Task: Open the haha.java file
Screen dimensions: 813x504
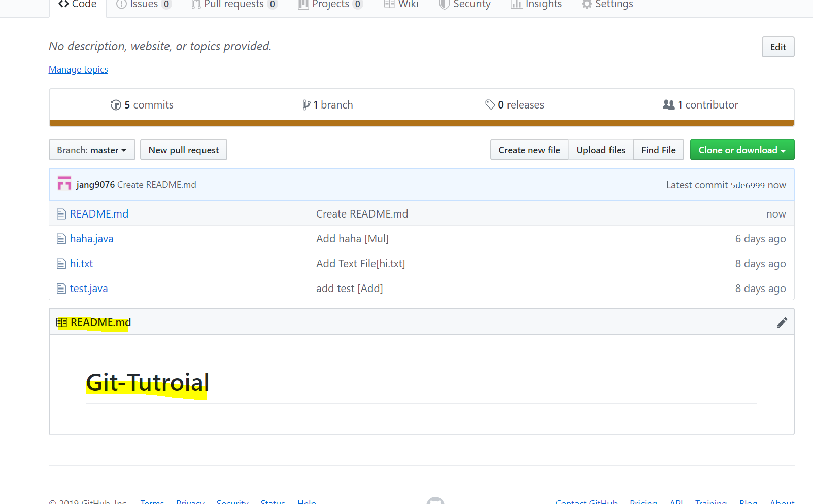Action: point(91,239)
